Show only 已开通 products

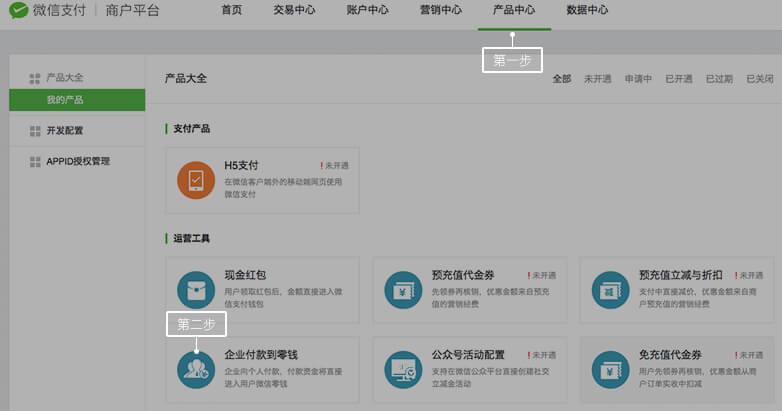coord(678,79)
